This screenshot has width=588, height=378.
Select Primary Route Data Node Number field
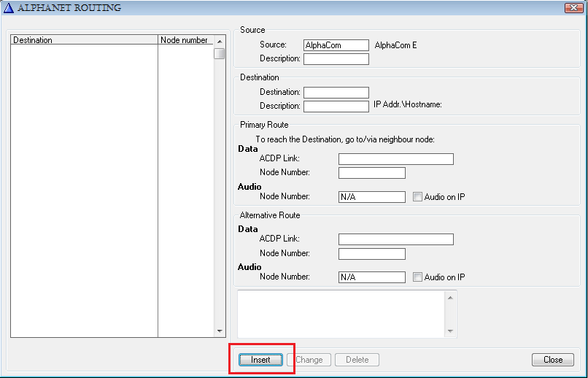[x=372, y=173]
